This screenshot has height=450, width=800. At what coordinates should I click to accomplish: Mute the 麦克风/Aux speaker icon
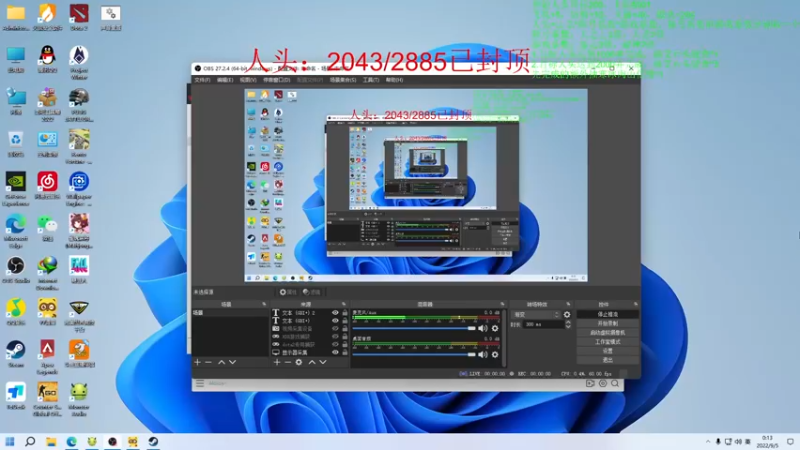(x=483, y=329)
